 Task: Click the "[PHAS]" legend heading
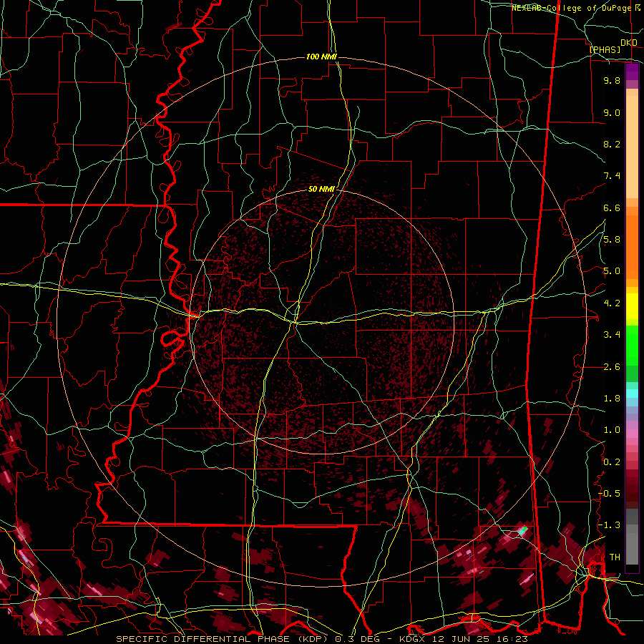(605, 49)
